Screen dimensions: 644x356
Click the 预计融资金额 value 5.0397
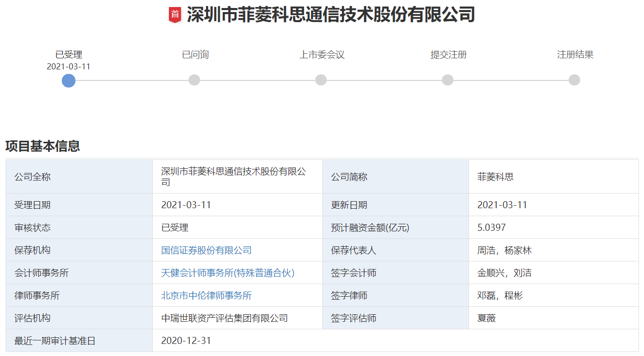(x=491, y=227)
